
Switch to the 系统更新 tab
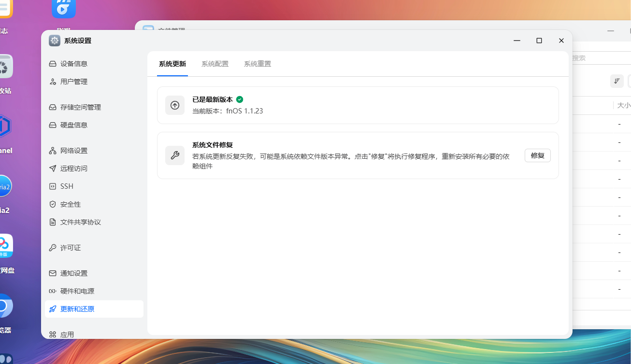click(x=172, y=64)
